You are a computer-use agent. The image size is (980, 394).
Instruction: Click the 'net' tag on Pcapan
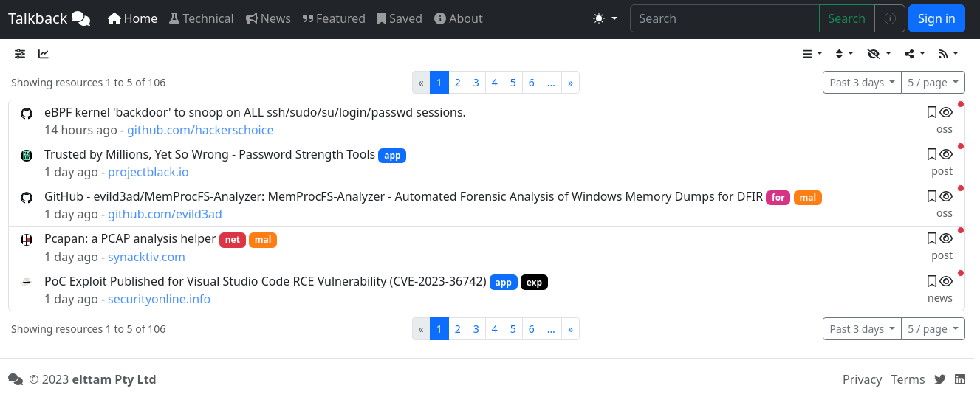coord(232,240)
